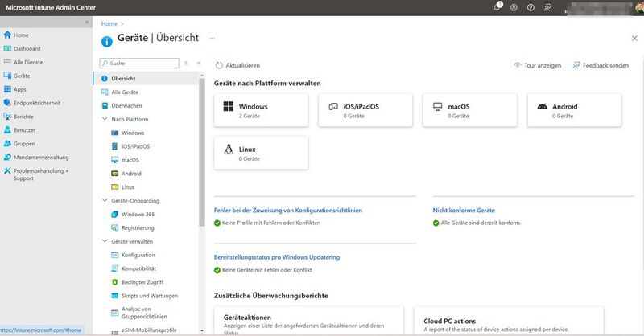Open the help question mark icon

[x=530, y=7]
